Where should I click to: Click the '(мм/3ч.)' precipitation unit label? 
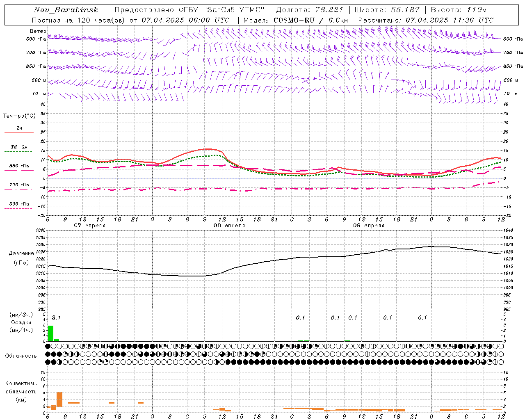[x=21, y=315]
